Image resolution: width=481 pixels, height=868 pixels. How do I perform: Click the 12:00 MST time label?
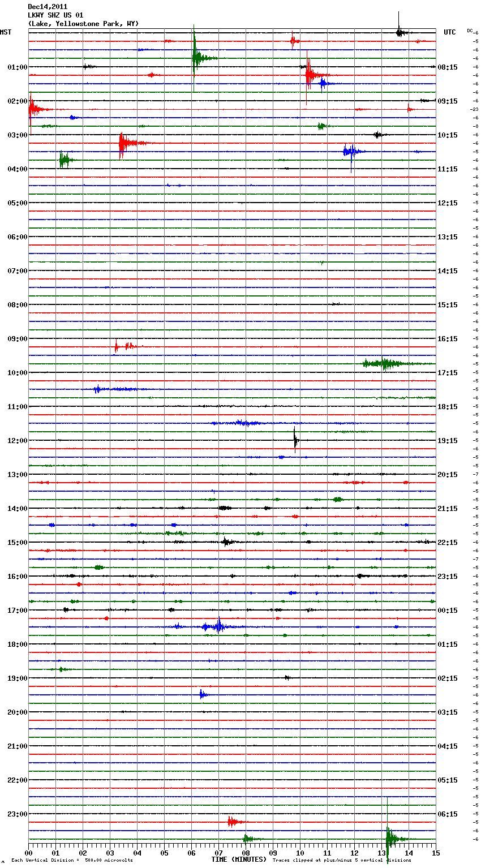pos(17,441)
